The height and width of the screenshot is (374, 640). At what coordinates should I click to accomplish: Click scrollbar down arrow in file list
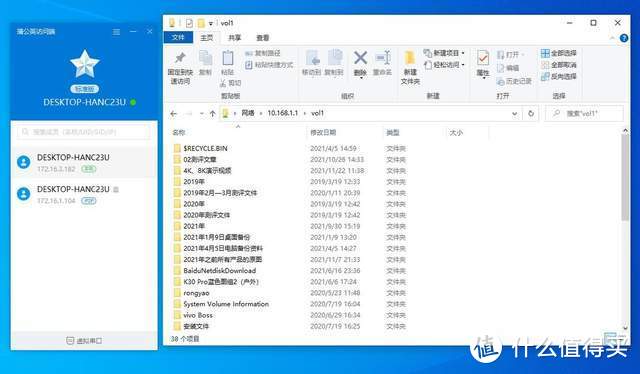click(x=625, y=327)
